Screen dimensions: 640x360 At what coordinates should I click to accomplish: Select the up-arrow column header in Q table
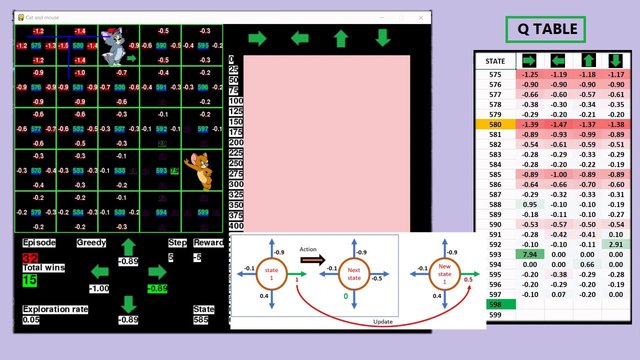(x=588, y=61)
